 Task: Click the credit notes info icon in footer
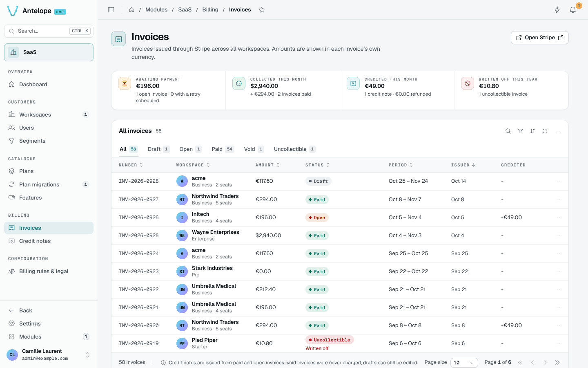point(163,363)
